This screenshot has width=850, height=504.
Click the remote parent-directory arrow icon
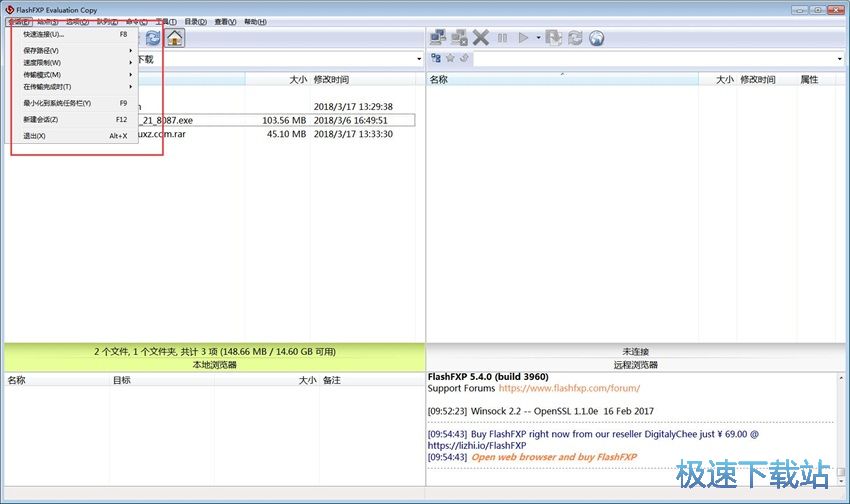(x=464, y=58)
